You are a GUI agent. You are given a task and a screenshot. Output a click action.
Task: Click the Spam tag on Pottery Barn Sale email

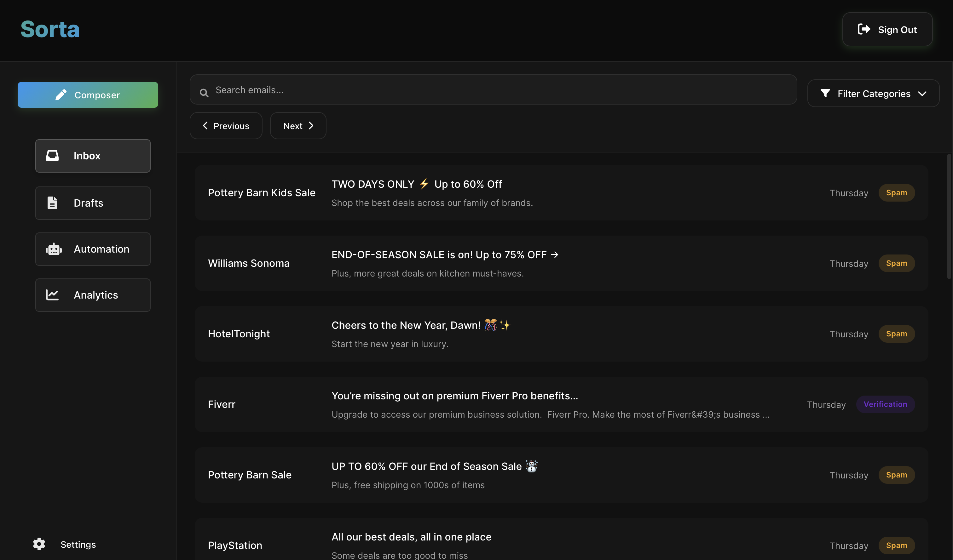tap(896, 475)
